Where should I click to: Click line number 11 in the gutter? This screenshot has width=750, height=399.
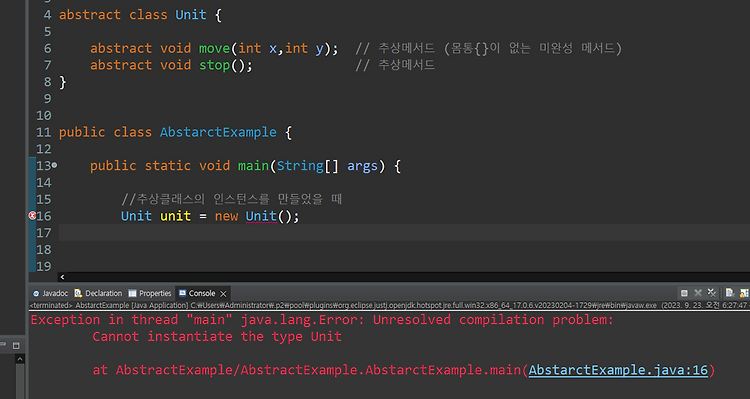click(x=44, y=132)
